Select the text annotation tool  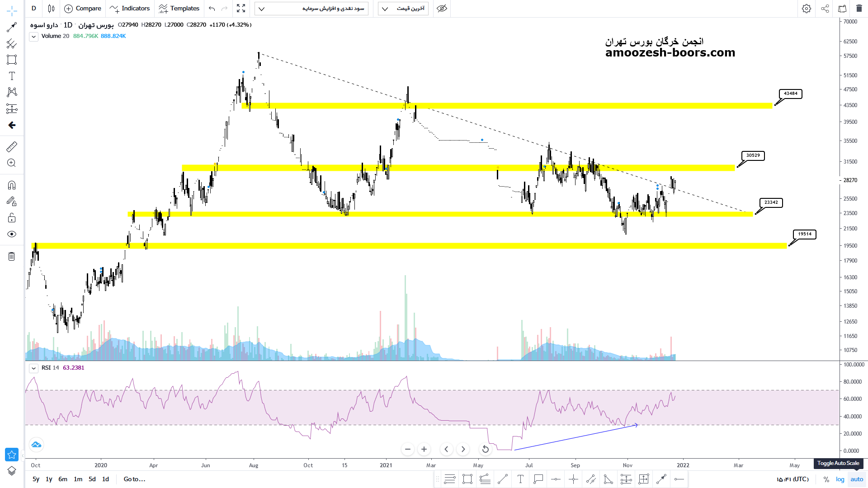(x=12, y=76)
